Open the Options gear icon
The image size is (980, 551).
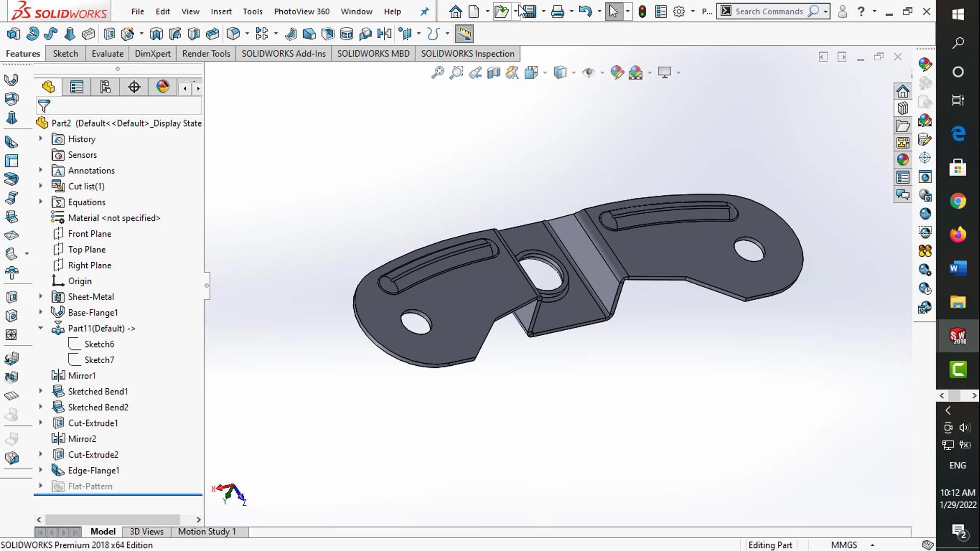coord(679,11)
